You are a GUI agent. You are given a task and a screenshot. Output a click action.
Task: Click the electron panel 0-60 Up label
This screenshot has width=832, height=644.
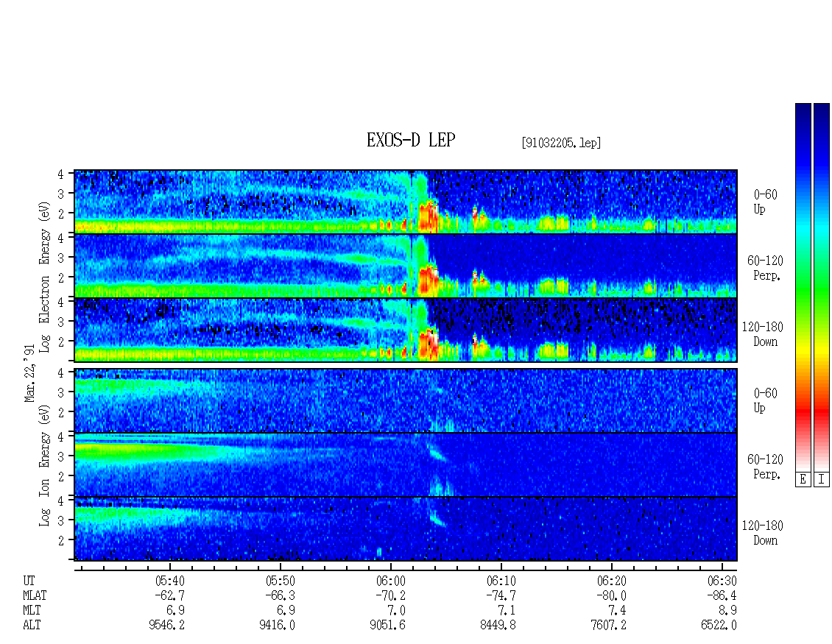pyautogui.click(x=764, y=202)
